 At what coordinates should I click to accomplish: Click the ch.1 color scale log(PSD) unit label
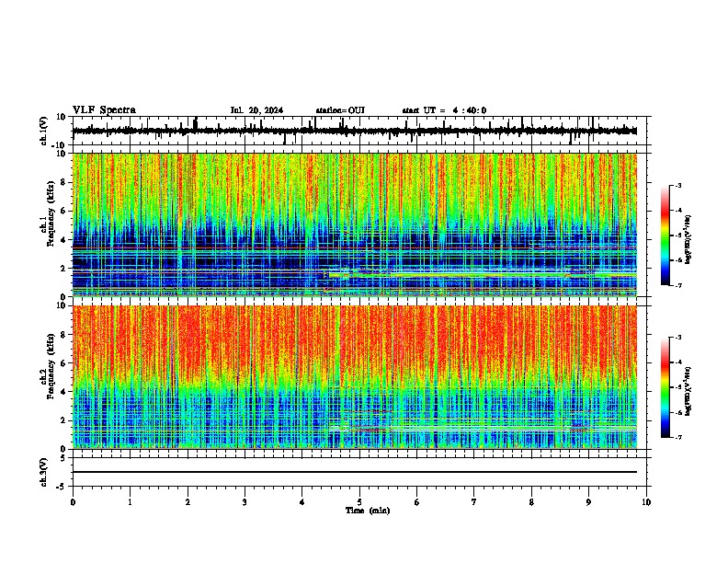click(x=688, y=239)
